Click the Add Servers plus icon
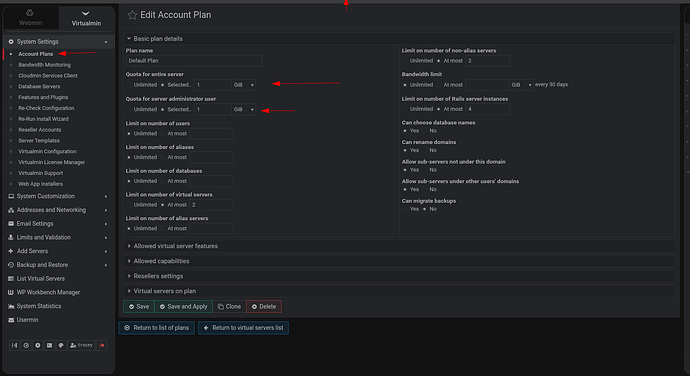The image size is (690, 376). [x=11, y=251]
